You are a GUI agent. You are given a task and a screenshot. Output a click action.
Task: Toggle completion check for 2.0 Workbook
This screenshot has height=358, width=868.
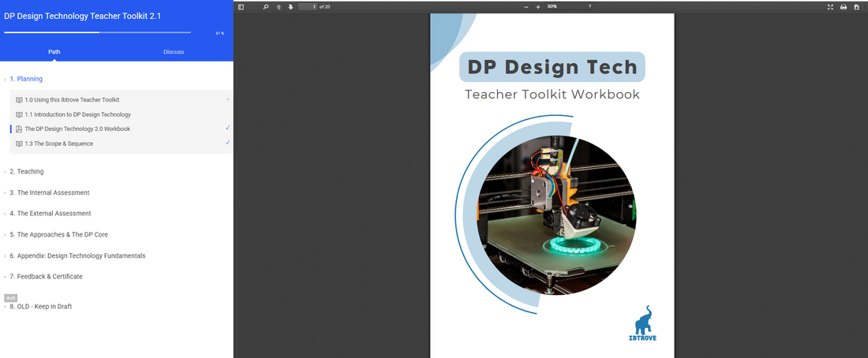227,128
